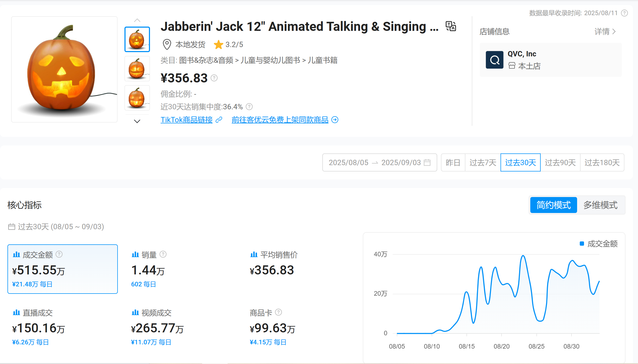Image resolution: width=638 pixels, height=364 pixels.
Task: Click the star rating icon showing 3.2/5
Action: click(x=219, y=44)
